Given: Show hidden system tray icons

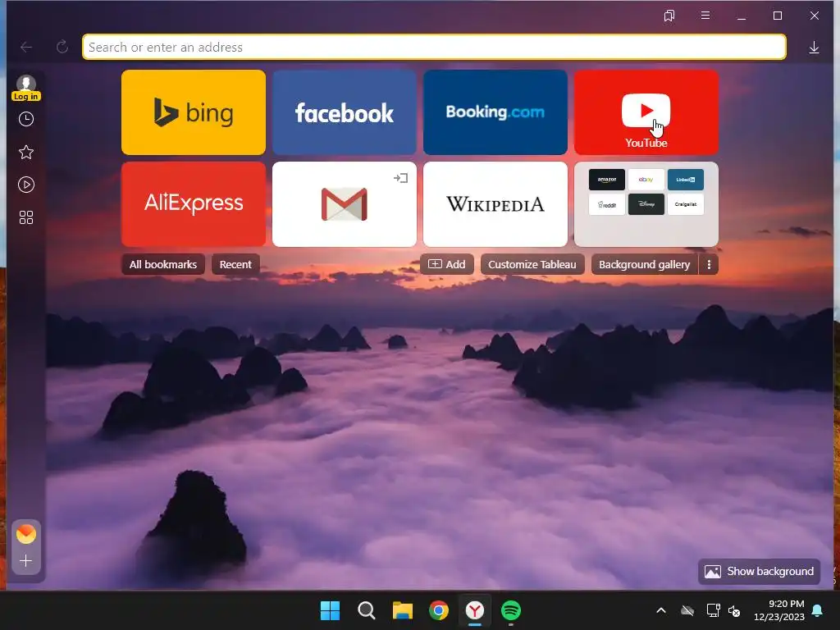Looking at the screenshot, I should (661, 610).
